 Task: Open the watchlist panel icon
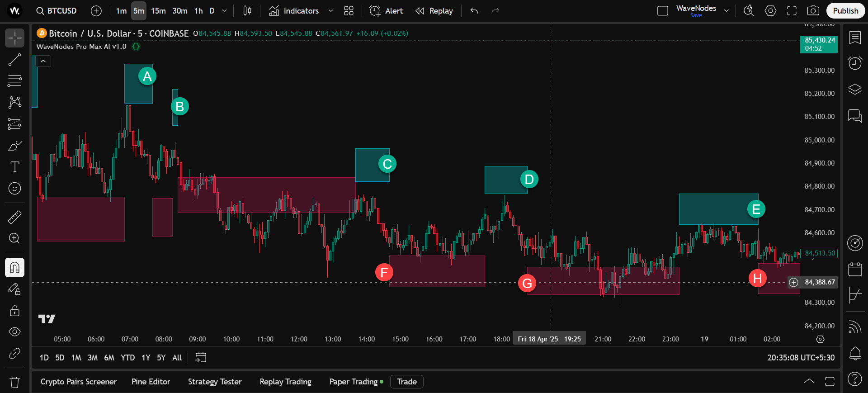(x=854, y=38)
